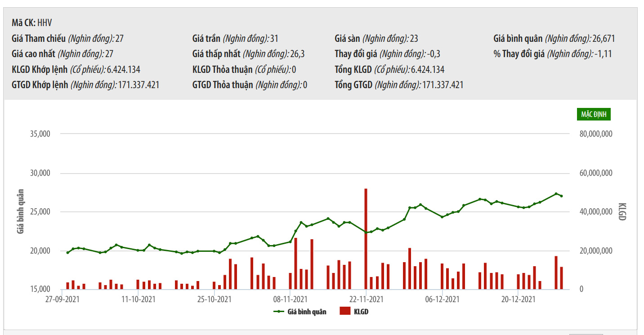Click the tallest volume bar near 22-11-2021
Viewport: 644px width, 335px height.
click(366, 238)
